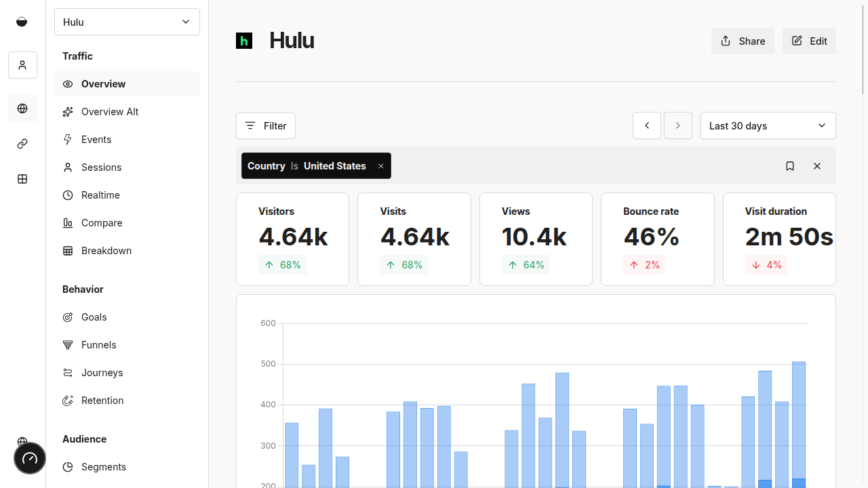Image resolution: width=868 pixels, height=488 pixels.
Task: Open the user profile icon in left rail
Action: pos(22,65)
